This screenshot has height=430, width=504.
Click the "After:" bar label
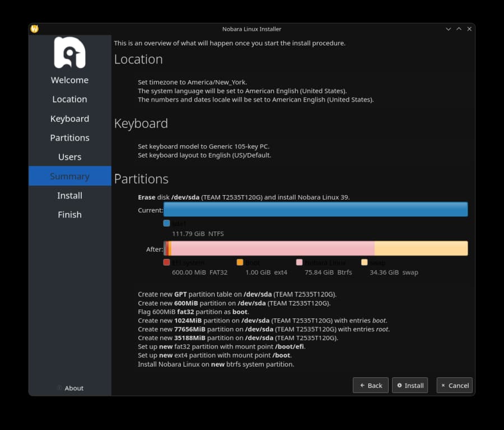point(155,249)
